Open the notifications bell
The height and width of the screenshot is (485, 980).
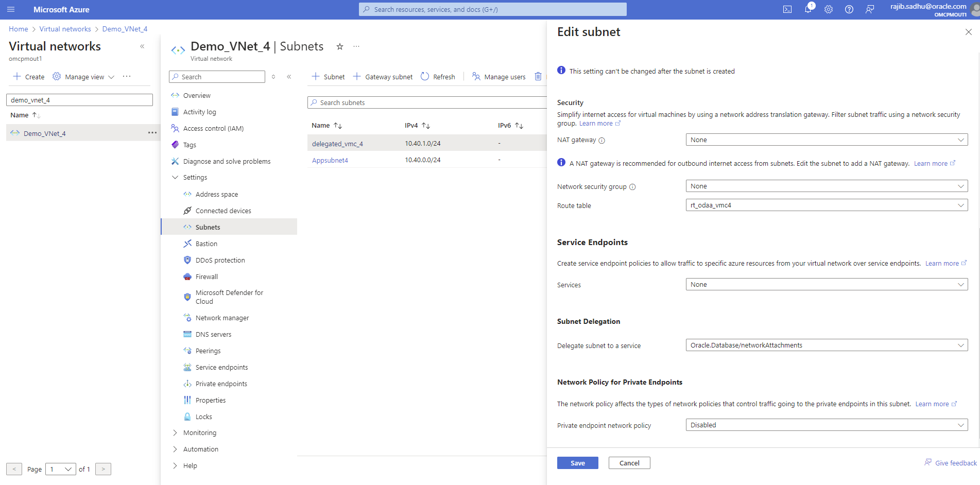pyautogui.click(x=808, y=9)
